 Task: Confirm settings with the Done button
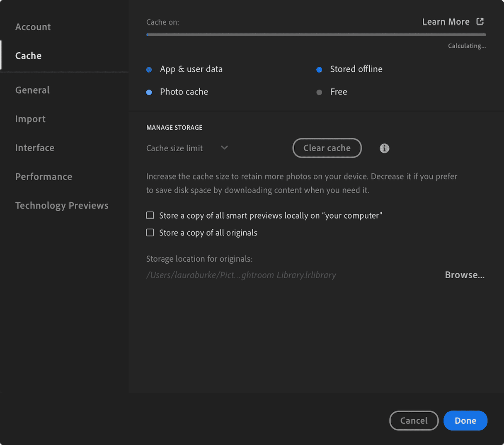[465, 420]
